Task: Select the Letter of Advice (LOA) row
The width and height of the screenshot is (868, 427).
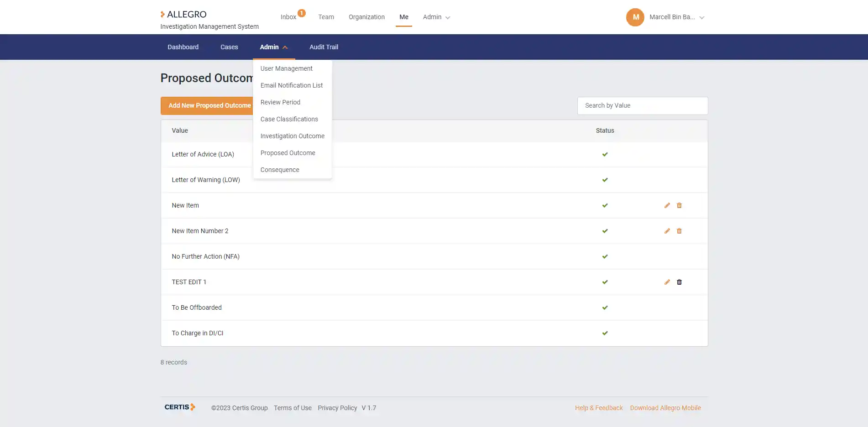Action: (x=434, y=154)
